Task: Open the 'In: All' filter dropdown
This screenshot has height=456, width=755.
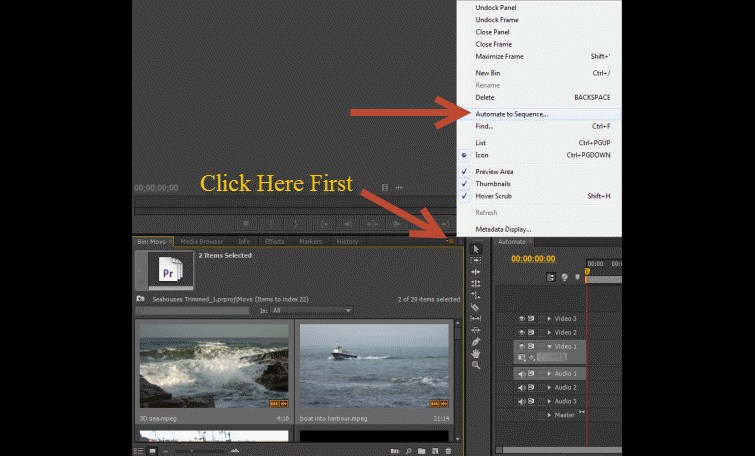Action: pyautogui.click(x=312, y=311)
